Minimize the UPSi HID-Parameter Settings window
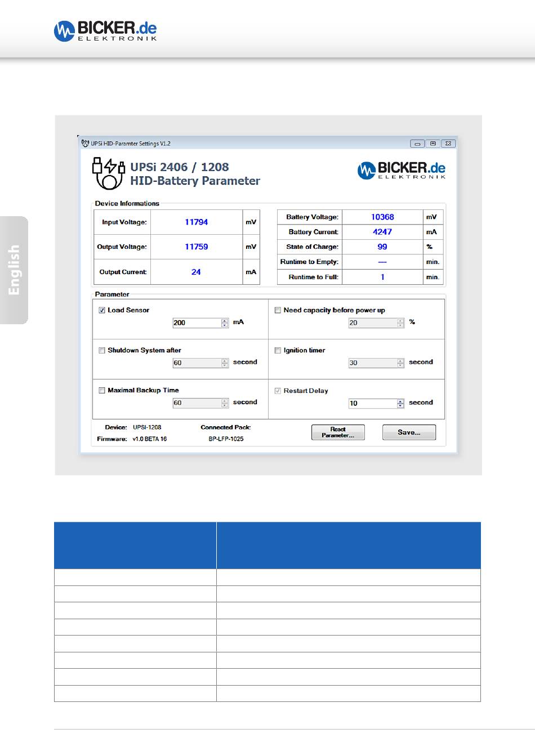The image size is (535, 756). pyautogui.click(x=417, y=144)
